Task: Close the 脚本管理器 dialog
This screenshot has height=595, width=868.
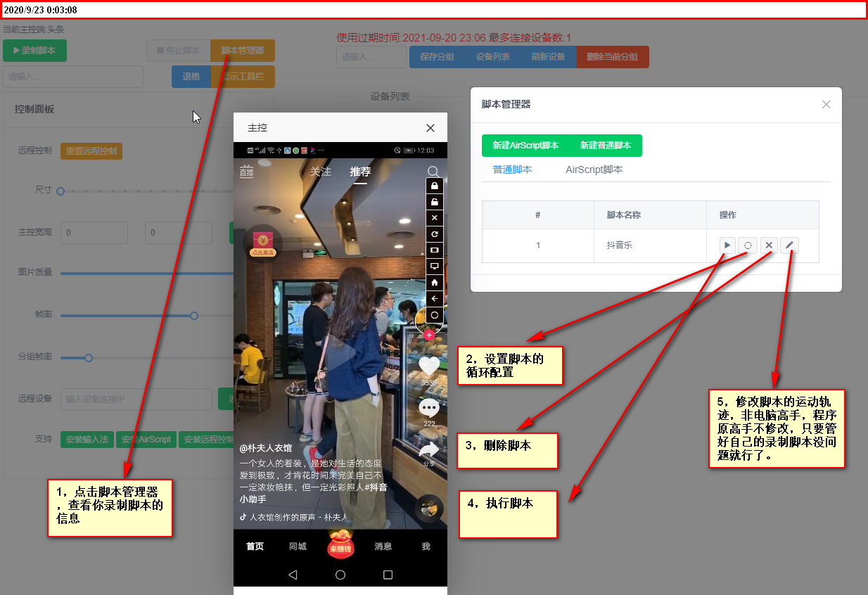Action: [826, 104]
